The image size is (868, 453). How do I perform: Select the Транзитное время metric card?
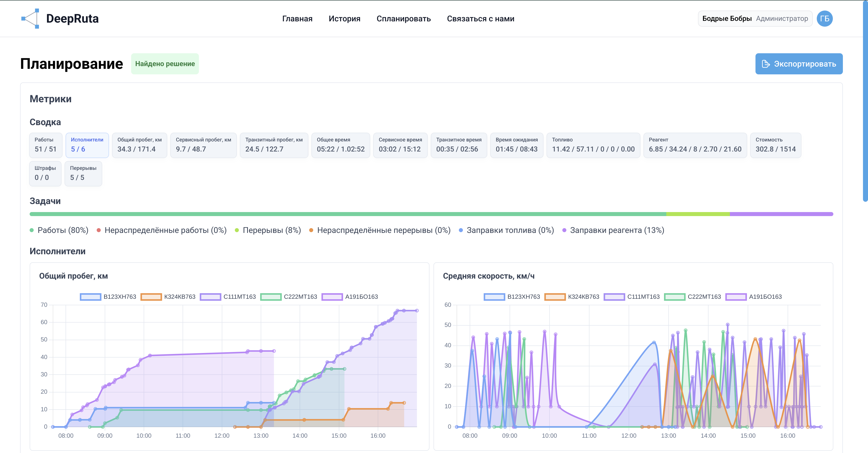459,145
